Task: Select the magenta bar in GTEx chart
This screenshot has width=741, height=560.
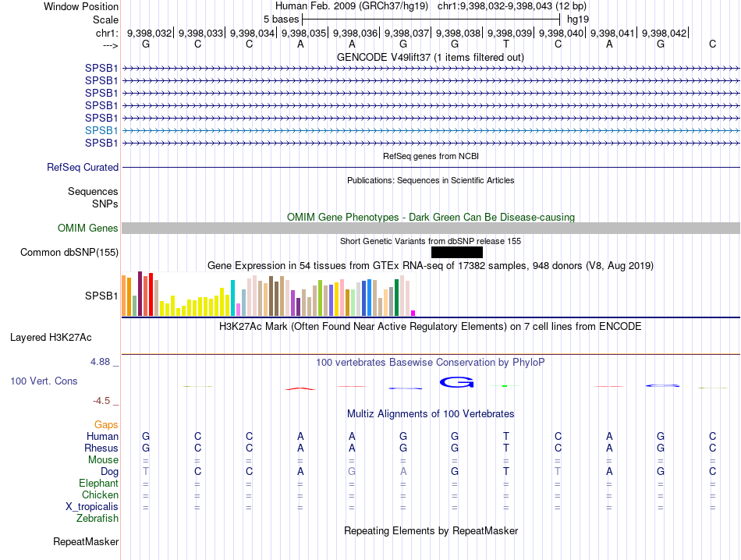Action: 413,313
